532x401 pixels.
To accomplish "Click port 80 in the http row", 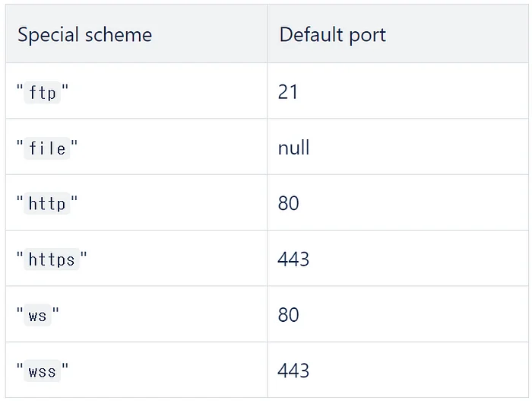I will point(289,203).
